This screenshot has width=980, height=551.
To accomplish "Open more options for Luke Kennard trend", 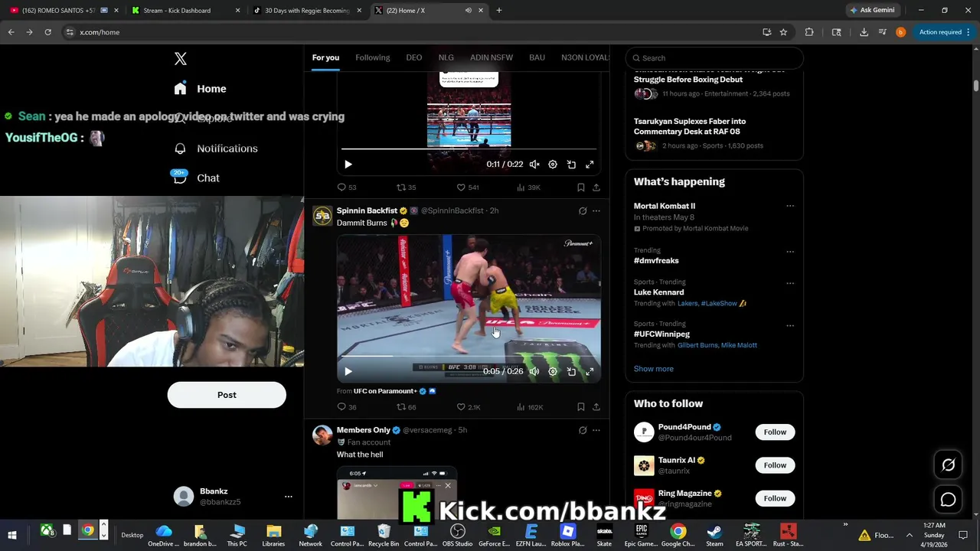I will (x=790, y=283).
